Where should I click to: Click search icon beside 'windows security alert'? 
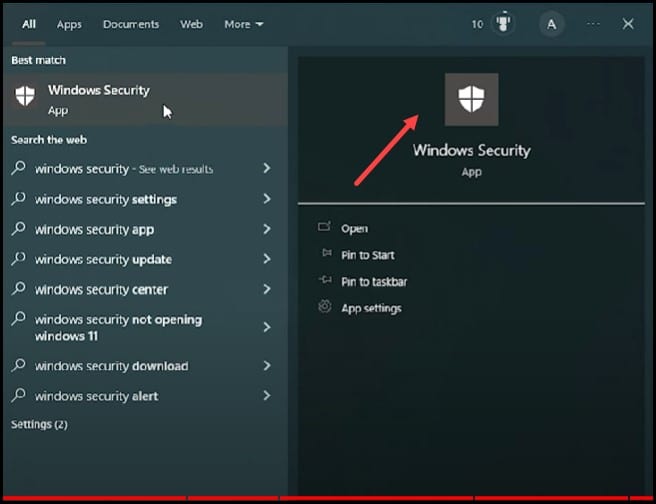click(18, 395)
